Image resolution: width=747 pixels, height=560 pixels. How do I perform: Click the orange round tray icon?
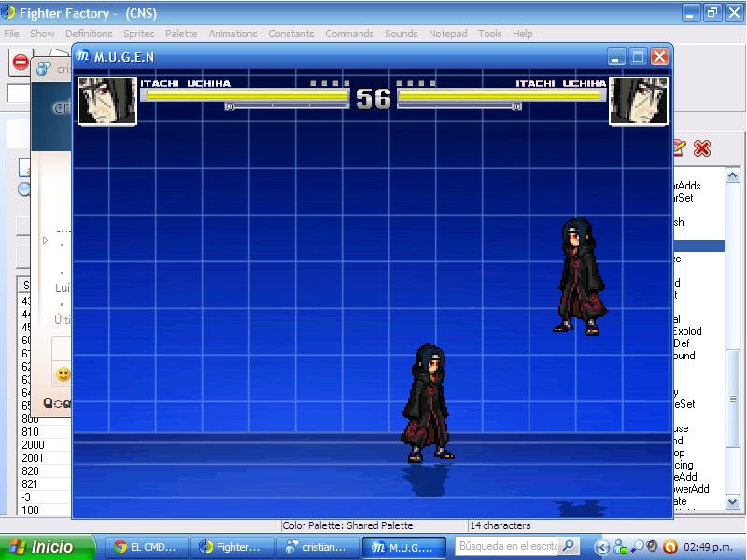(x=669, y=547)
